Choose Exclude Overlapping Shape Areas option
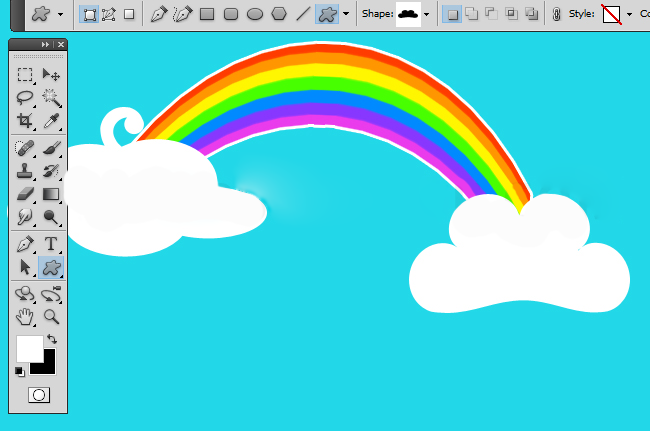 click(531, 15)
